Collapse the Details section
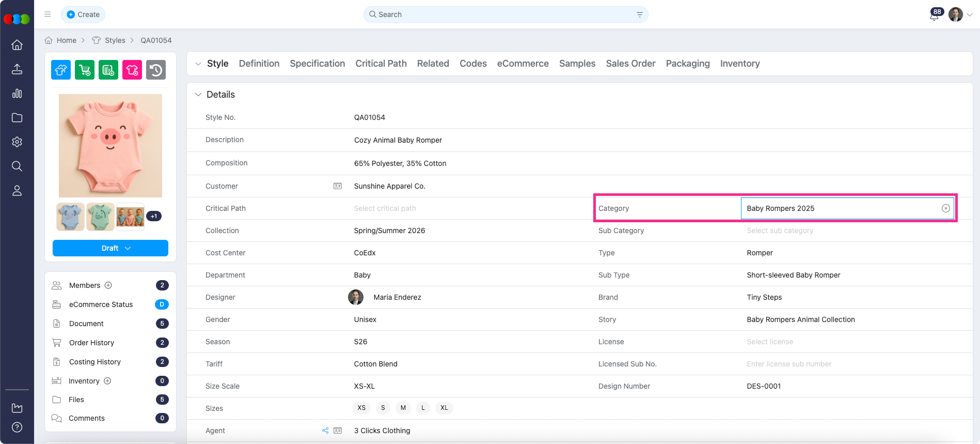The width and height of the screenshot is (980, 444). click(x=198, y=95)
